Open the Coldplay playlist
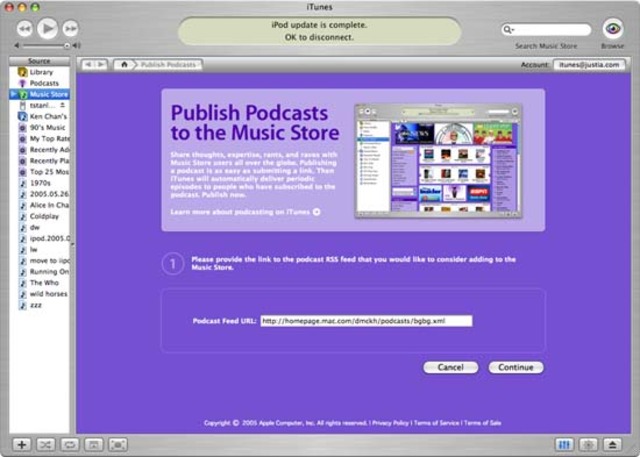640x457 pixels. 40,216
